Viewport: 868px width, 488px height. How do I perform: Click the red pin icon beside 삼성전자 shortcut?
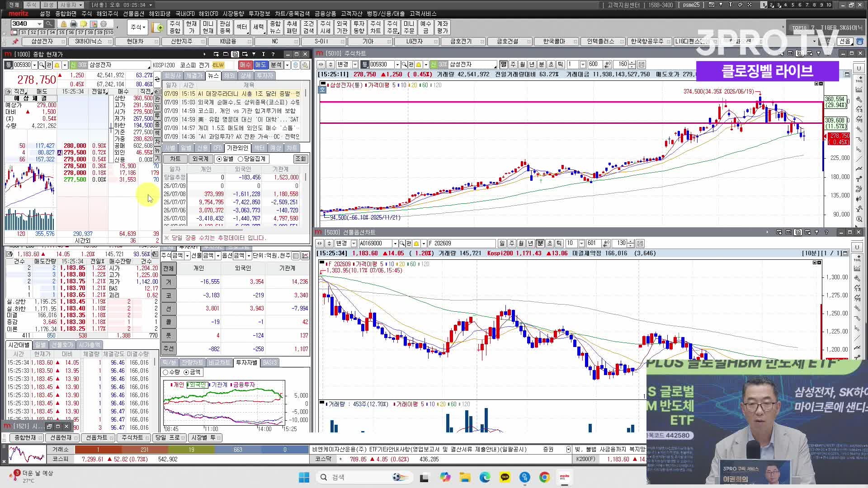(15, 41)
